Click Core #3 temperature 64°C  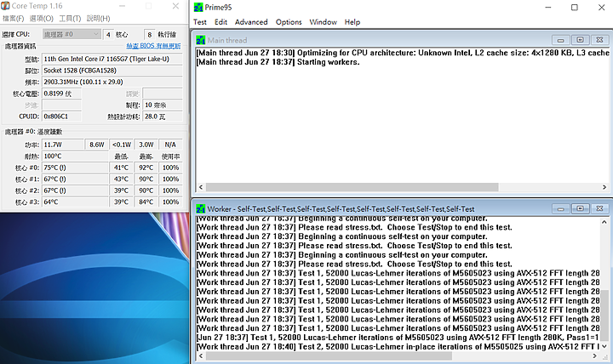tap(75, 202)
